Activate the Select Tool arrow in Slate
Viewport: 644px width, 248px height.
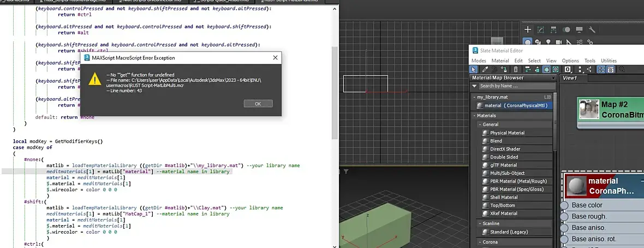click(474, 69)
